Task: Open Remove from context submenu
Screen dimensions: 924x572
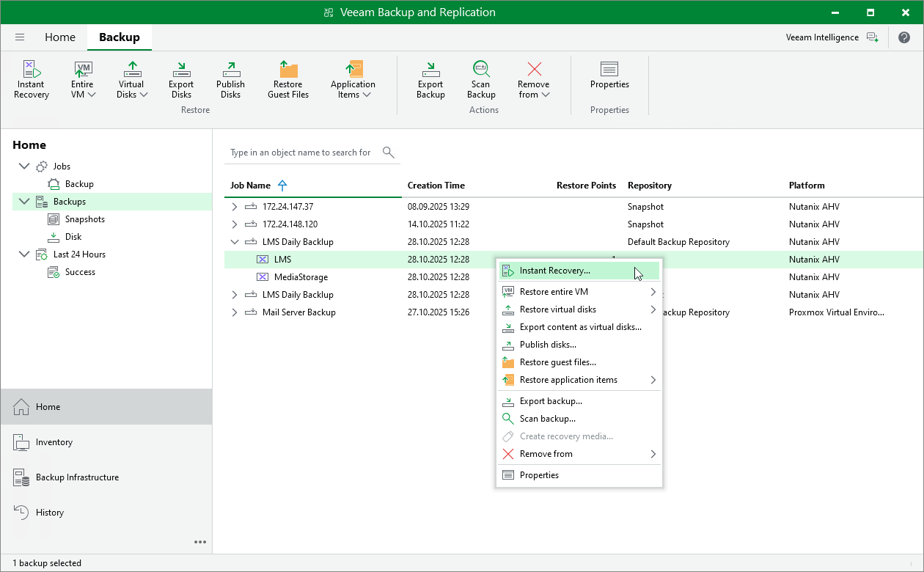Action: [579, 454]
